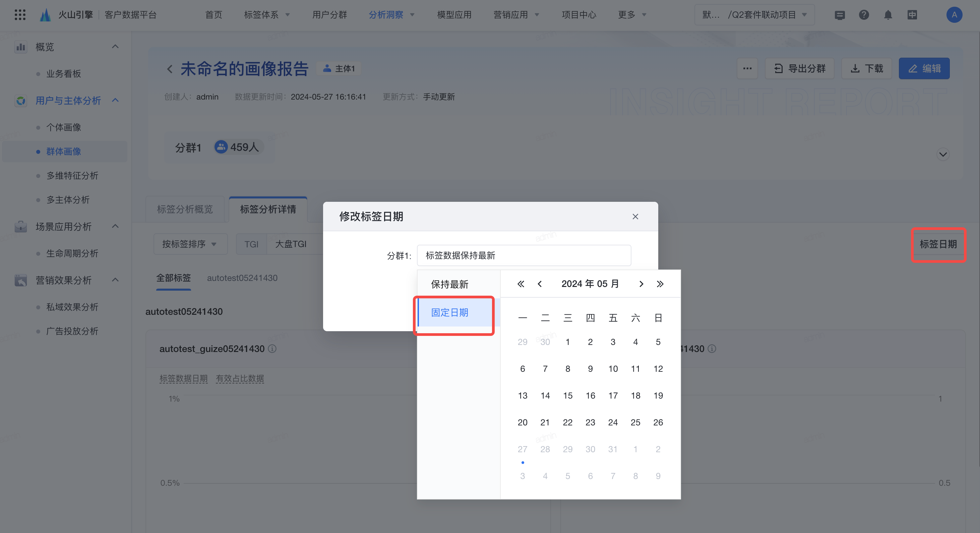
Task: Select the 模型应用 nav item
Action: pyautogui.click(x=454, y=15)
